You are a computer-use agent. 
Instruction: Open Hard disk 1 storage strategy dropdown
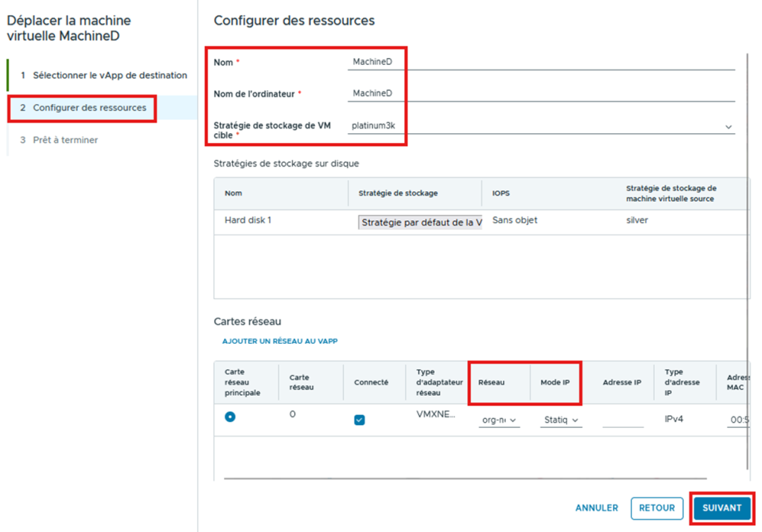[420, 222]
